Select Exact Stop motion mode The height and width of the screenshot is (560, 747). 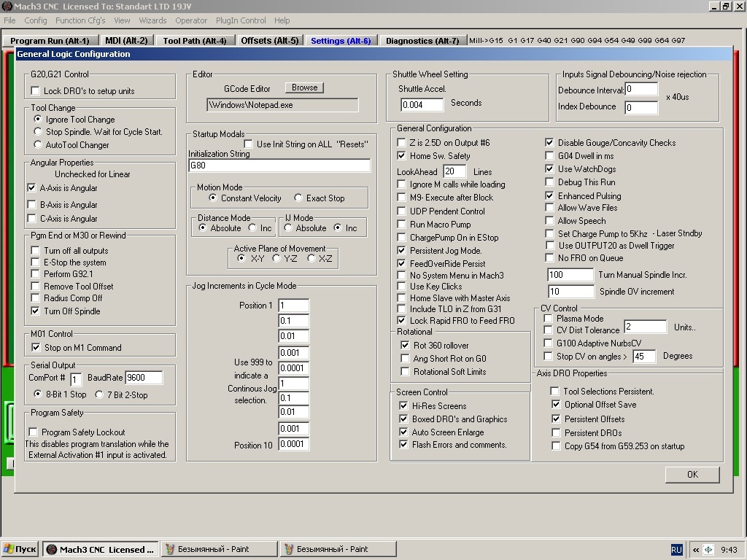tap(298, 198)
